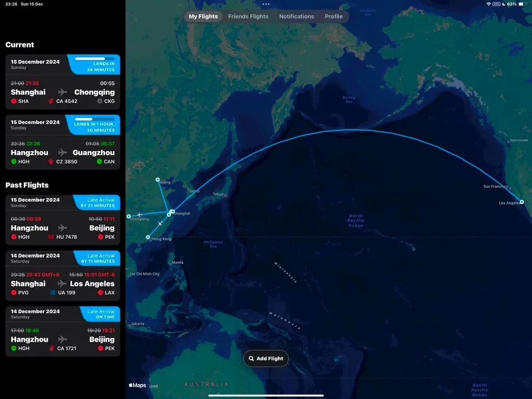Image resolution: width=532 pixels, height=399 pixels.
Task: Click the magnifier icon in Add Flight
Action: click(x=251, y=358)
